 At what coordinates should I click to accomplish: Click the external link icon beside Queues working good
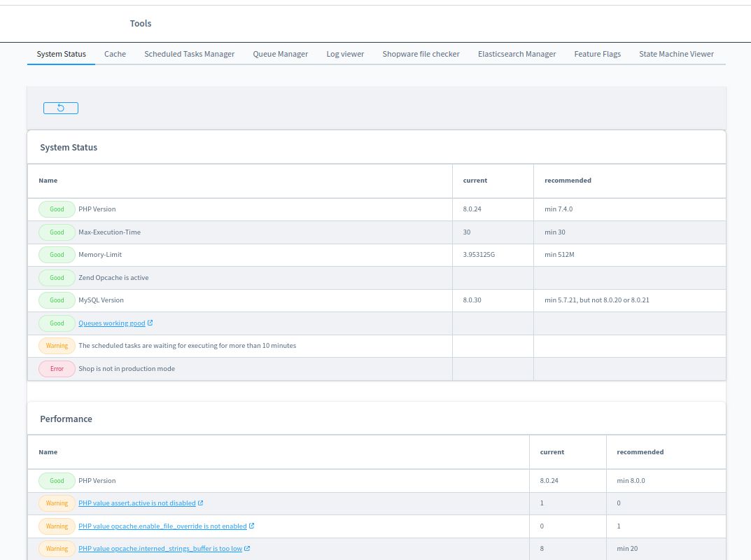[x=150, y=323]
